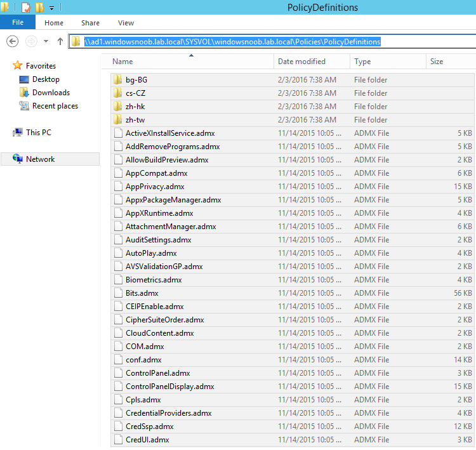Click the AllowBuildPreview.admx file icon
This screenshot has width=476, height=450.
pyautogui.click(x=118, y=160)
